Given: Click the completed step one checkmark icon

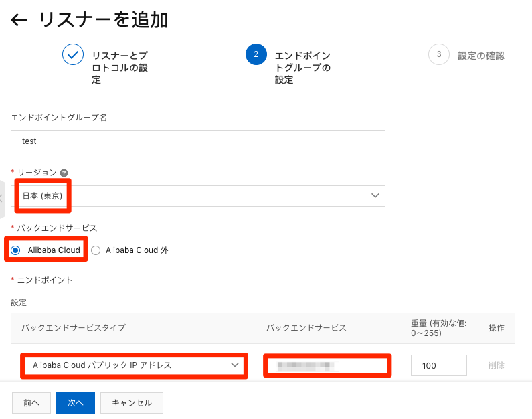Looking at the screenshot, I should coord(72,55).
